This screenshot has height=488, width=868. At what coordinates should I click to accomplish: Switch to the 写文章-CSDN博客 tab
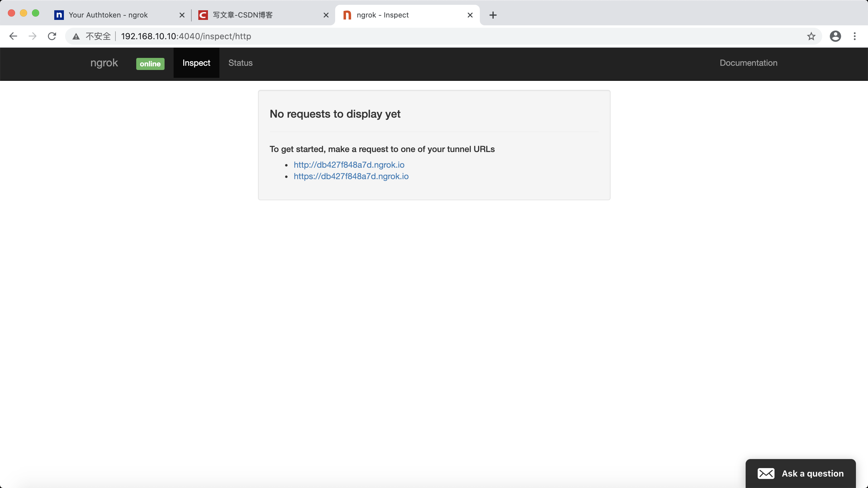[243, 15]
